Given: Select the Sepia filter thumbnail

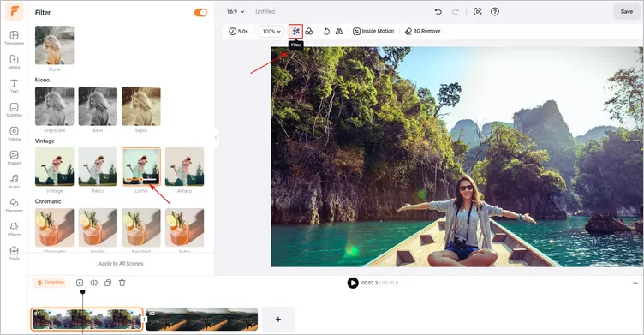Looking at the screenshot, I should (x=141, y=106).
